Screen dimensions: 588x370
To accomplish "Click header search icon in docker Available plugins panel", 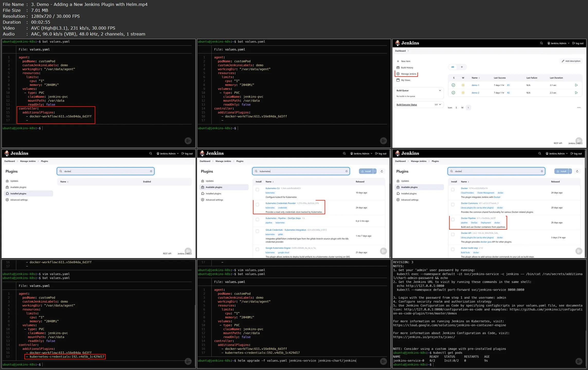I will click(x=540, y=154).
